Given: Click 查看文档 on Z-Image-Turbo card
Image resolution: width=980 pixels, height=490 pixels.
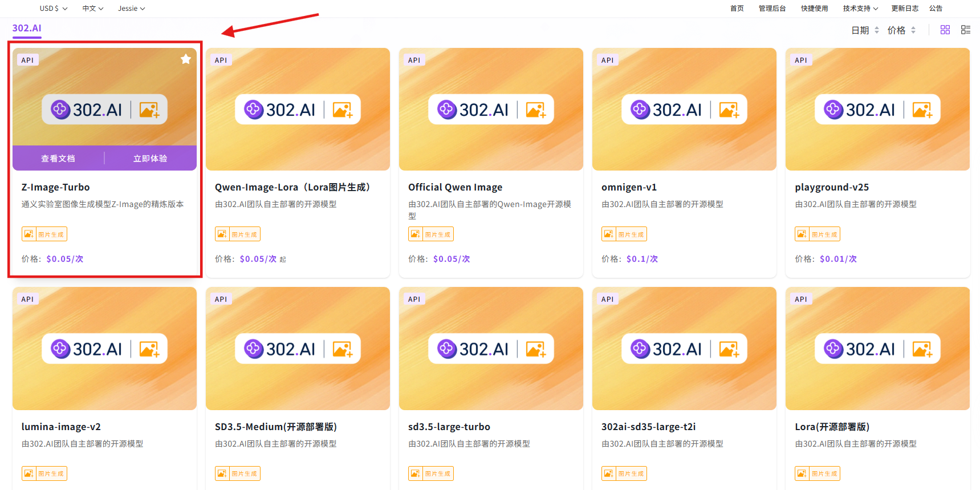Looking at the screenshot, I should [x=58, y=158].
